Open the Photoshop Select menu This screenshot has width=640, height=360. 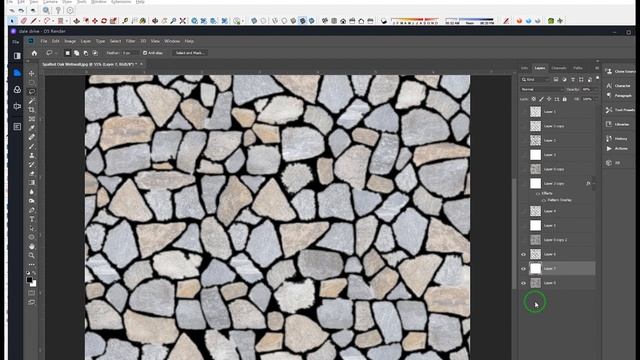(x=115, y=41)
